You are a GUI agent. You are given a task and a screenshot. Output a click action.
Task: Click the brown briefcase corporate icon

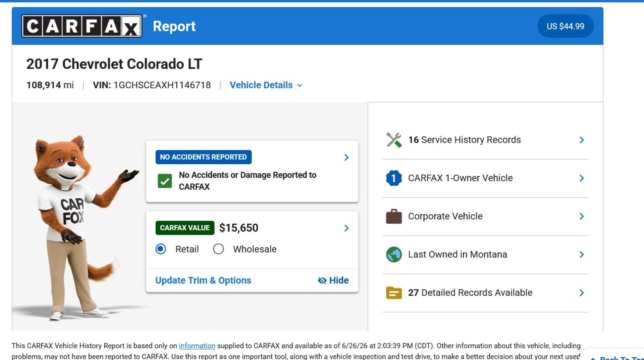(x=394, y=216)
